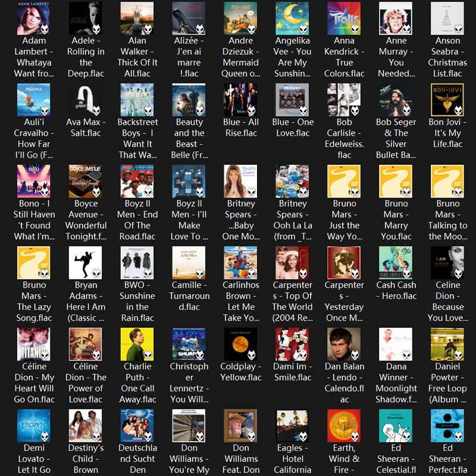Select Boyce Avenue Wonderful Tonight icon
Viewport: 476px width, 476px height.
click(85, 181)
